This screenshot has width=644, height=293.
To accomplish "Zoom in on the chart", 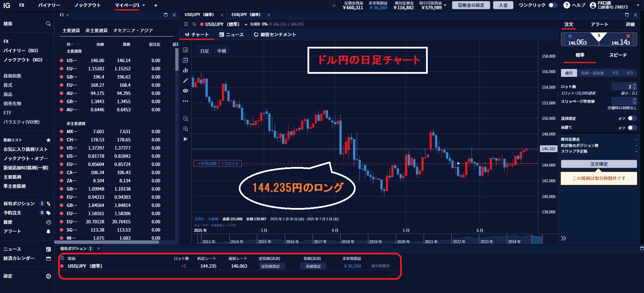I will 186,129.
